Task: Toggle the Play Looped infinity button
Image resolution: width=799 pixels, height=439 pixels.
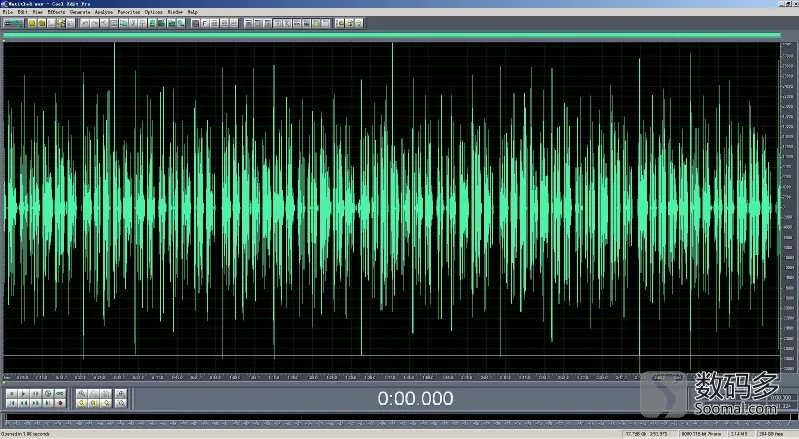Action: [60, 394]
